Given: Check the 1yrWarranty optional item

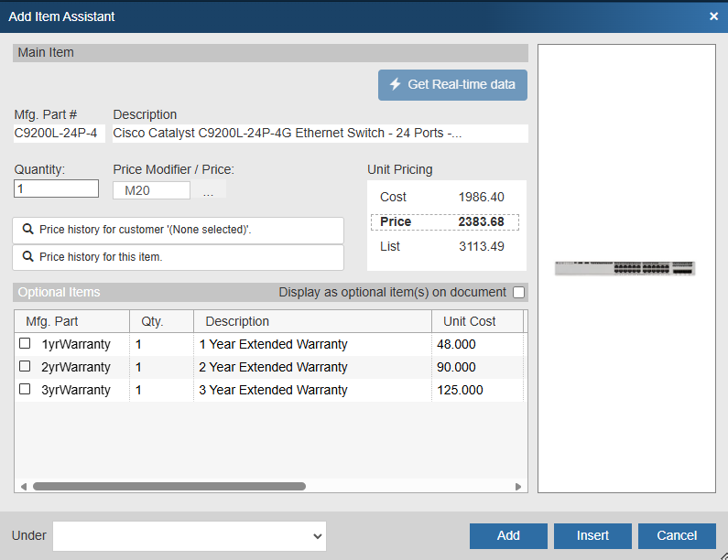Looking at the screenshot, I should (x=25, y=344).
